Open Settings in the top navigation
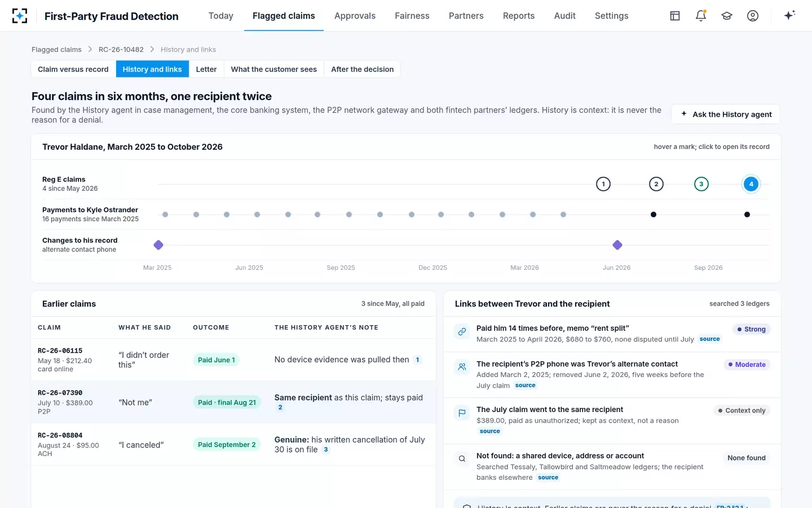The image size is (812, 508). 612,16
